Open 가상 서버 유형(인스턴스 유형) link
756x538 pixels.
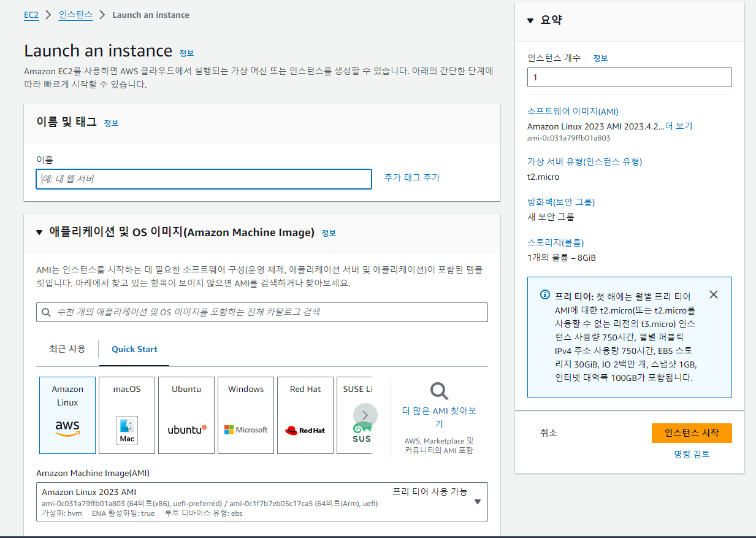tap(585, 161)
